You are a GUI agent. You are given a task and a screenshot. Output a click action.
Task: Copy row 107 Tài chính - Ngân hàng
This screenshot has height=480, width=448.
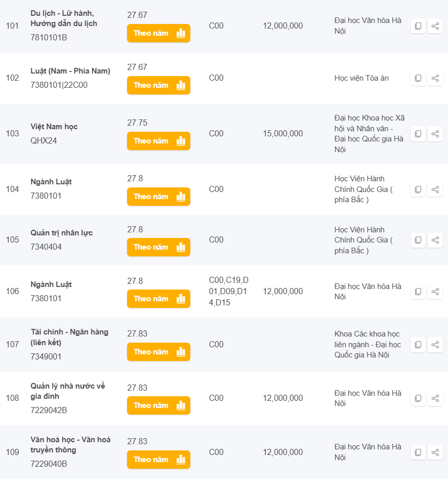pyautogui.click(x=418, y=345)
